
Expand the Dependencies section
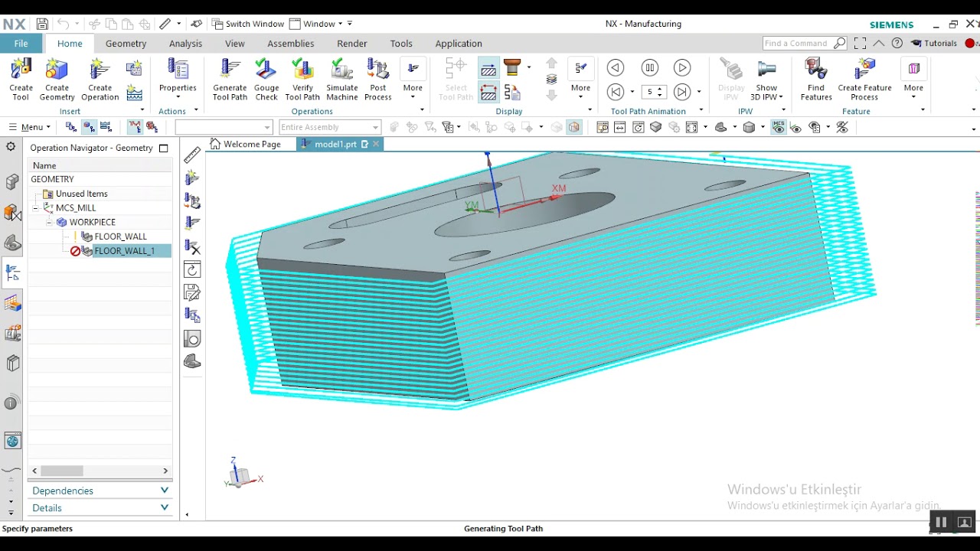tap(100, 491)
